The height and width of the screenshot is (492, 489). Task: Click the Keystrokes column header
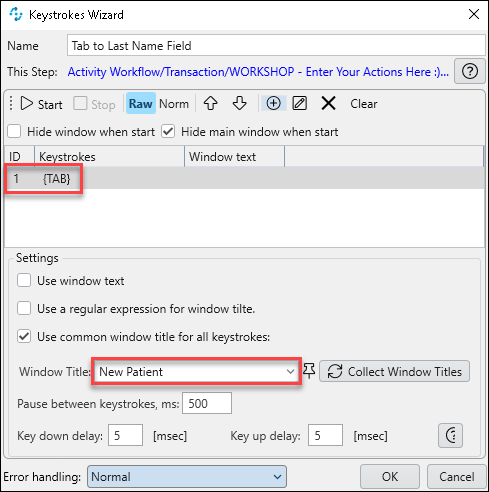coord(109,157)
